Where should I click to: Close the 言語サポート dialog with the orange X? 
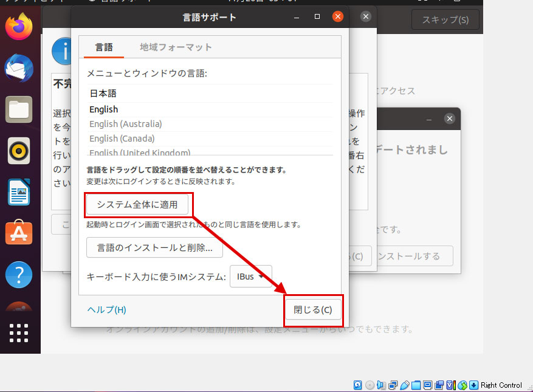click(x=337, y=16)
